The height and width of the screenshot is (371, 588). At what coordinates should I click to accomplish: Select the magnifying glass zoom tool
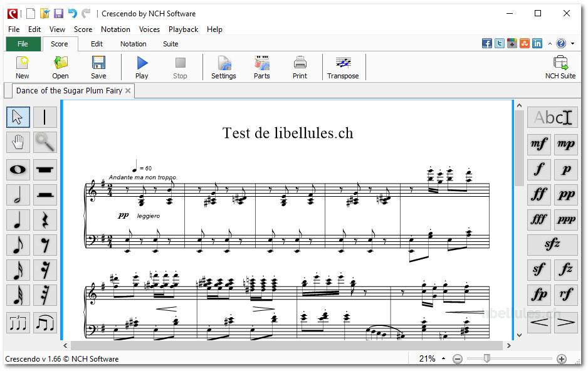click(45, 142)
